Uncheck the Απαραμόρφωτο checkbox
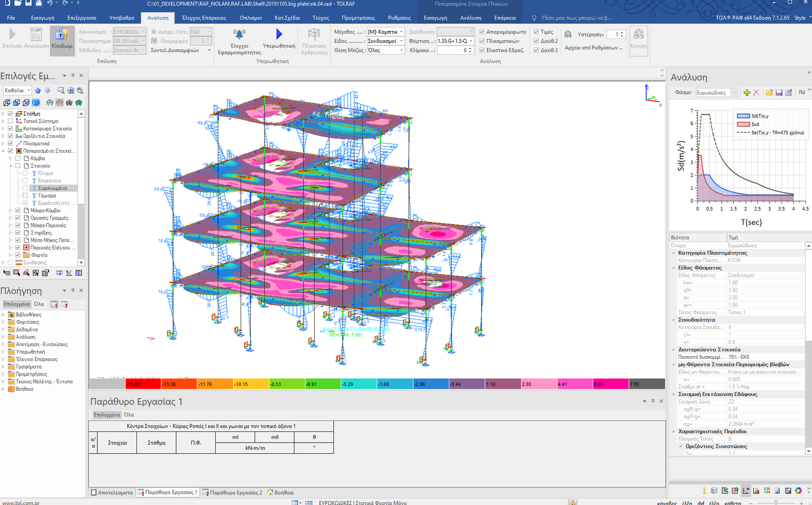 (x=482, y=32)
